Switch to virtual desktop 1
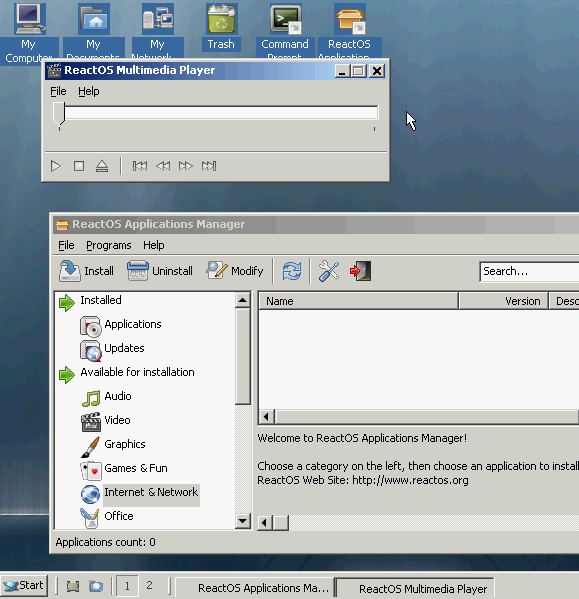This screenshot has width=579, height=599. (127, 586)
